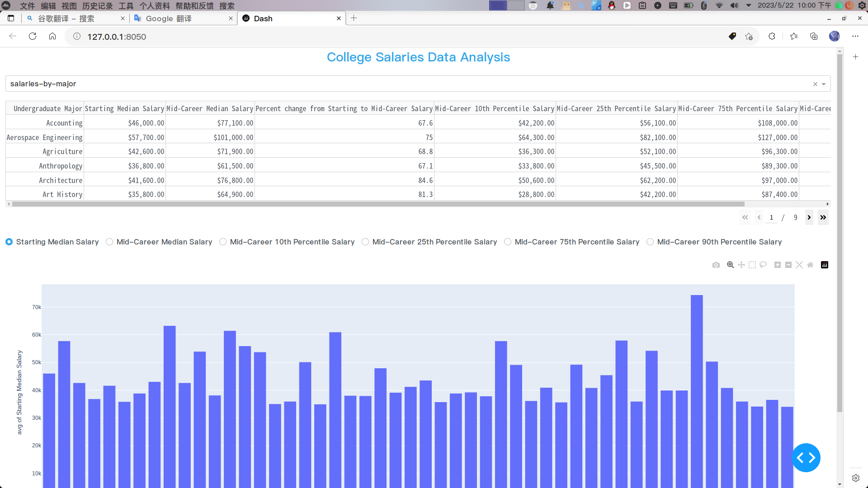Open the Plotly logo link in the modebar

point(824,265)
